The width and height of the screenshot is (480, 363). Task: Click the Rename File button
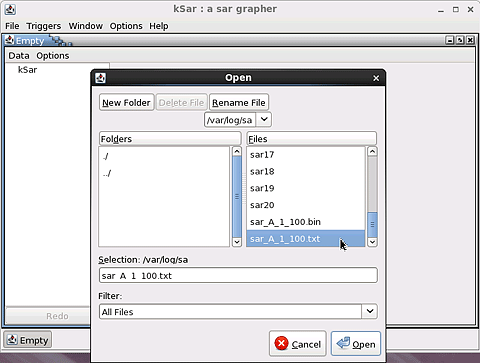pyautogui.click(x=239, y=103)
